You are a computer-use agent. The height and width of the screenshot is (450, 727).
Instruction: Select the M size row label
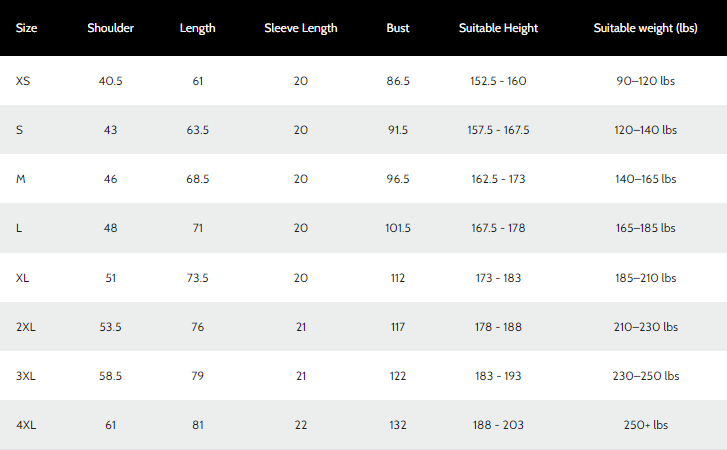21,179
